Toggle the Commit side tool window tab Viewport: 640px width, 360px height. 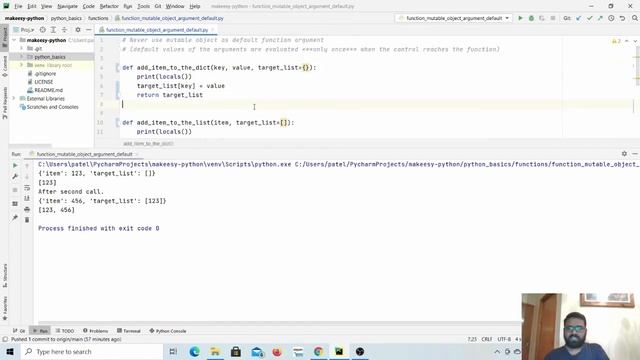pyautogui.click(x=5, y=66)
